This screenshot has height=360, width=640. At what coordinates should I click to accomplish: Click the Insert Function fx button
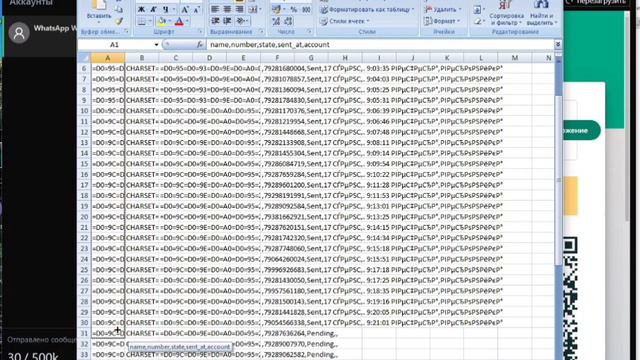point(200,44)
